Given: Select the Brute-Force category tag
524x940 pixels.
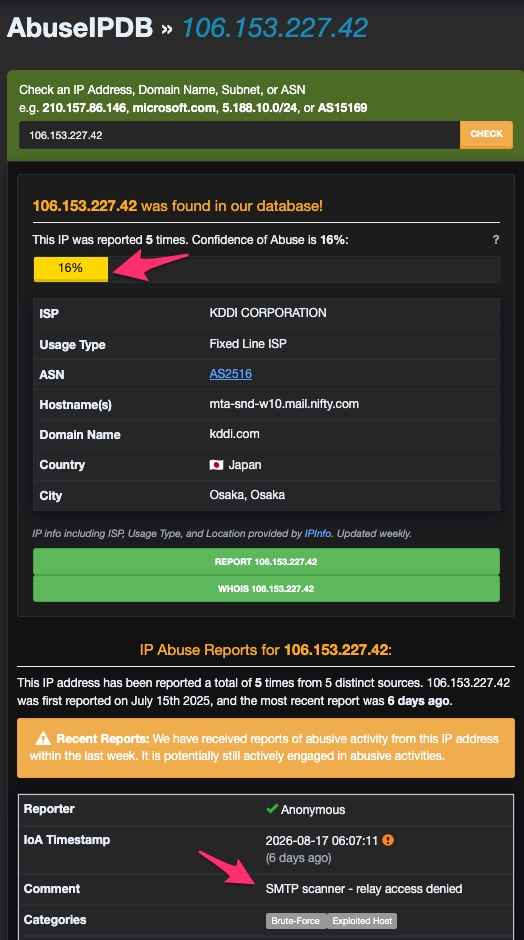Looking at the screenshot, I should point(296,920).
